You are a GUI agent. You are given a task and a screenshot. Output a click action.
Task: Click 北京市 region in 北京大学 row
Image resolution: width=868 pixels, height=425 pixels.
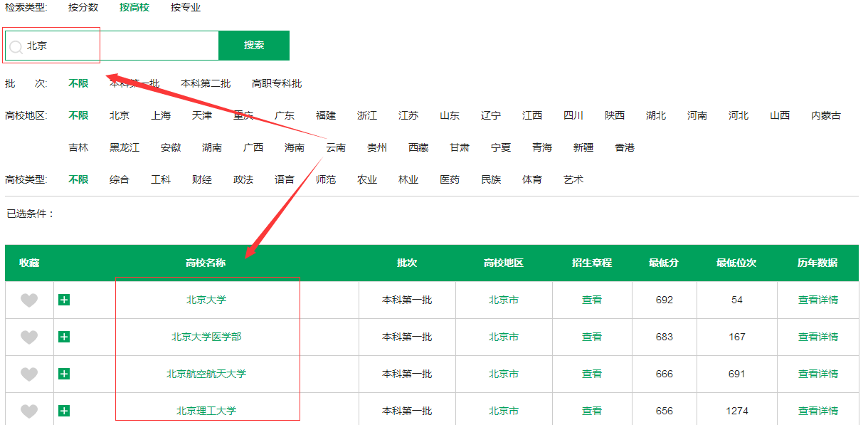[504, 300]
